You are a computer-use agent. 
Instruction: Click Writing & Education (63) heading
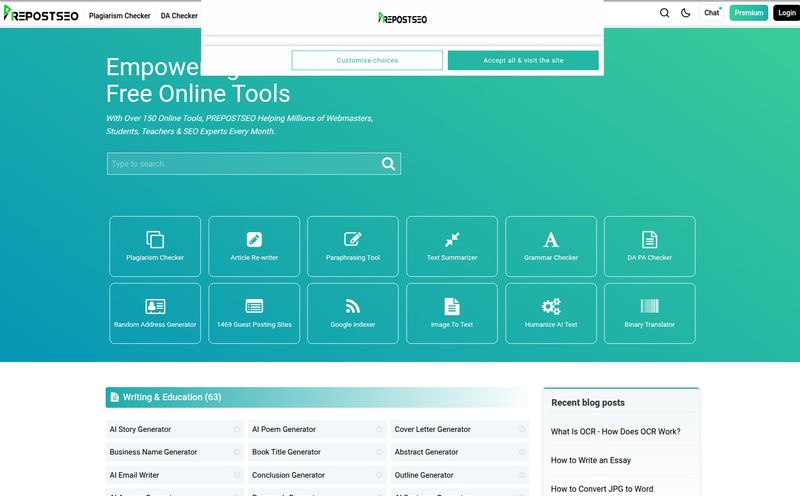172,397
